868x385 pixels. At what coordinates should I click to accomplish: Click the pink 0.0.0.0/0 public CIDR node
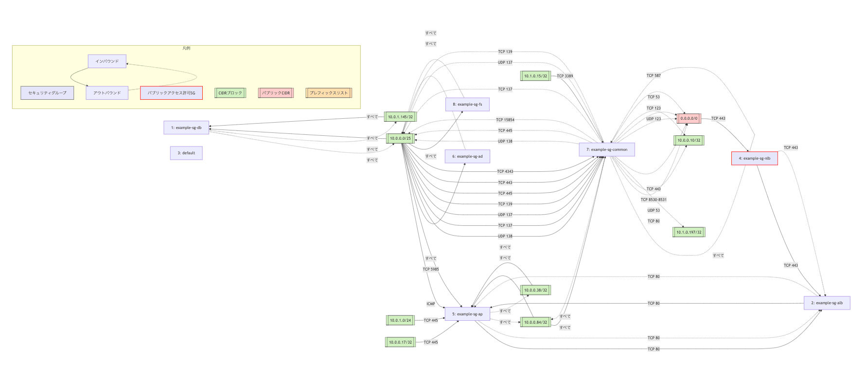[x=689, y=118]
